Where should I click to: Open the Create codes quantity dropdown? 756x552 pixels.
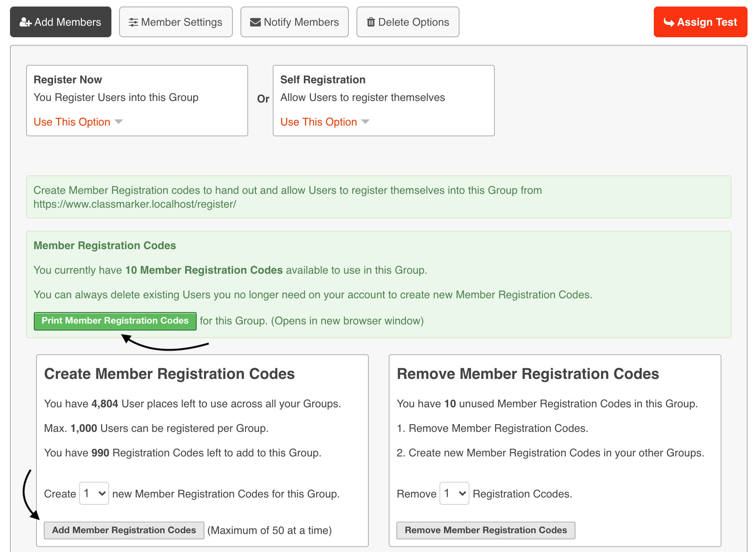[94, 493]
